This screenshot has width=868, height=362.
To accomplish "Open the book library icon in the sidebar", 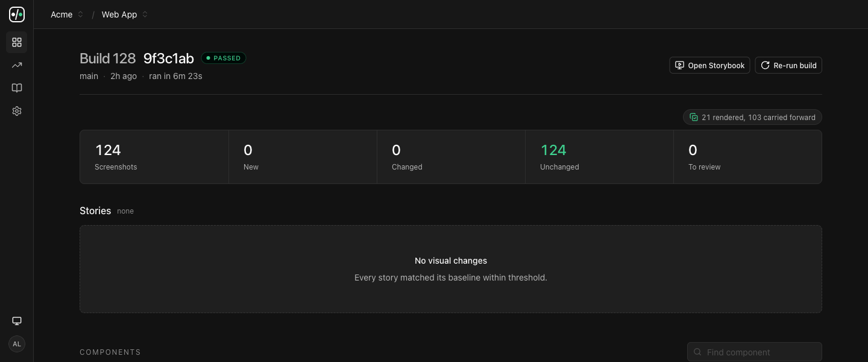I will [x=17, y=88].
